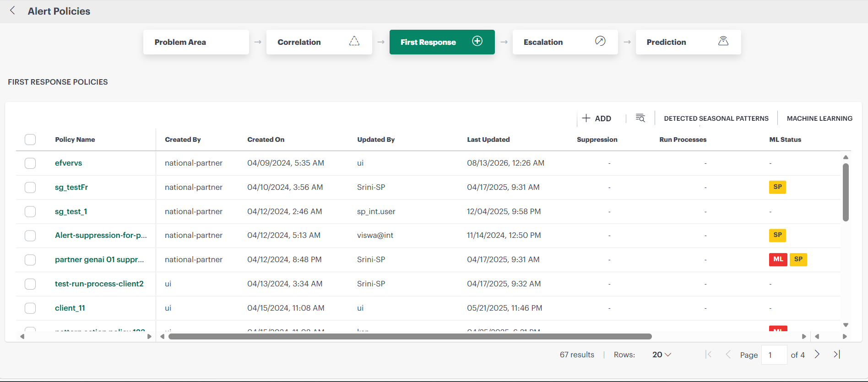Click viswa@int in the Updated By column
This screenshot has height=382, width=868.
tap(375, 235)
